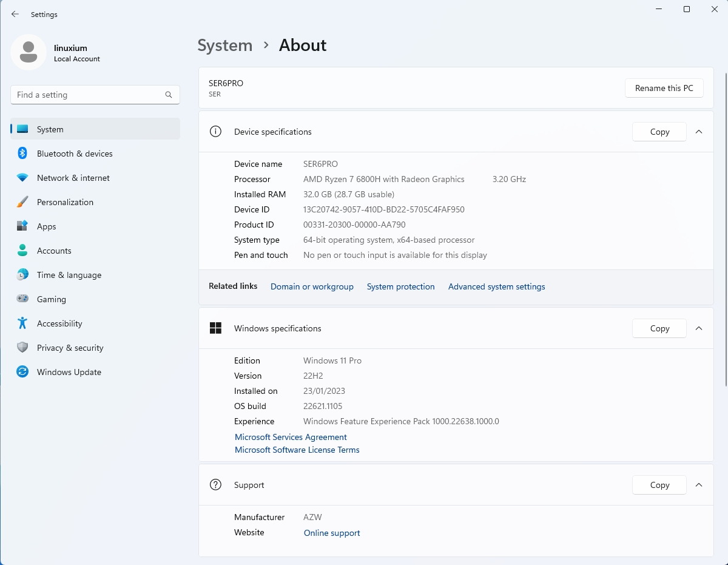
Task: Click the SER6PRO device name value
Action: (x=320, y=164)
